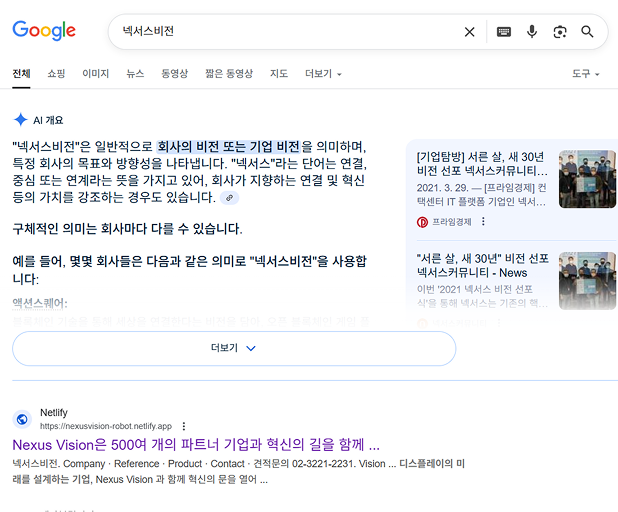The width and height of the screenshot is (618, 512).
Task: Open the thumbnail of the 넥서스커뮤니티 News article
Action: (x=587, y=281)
